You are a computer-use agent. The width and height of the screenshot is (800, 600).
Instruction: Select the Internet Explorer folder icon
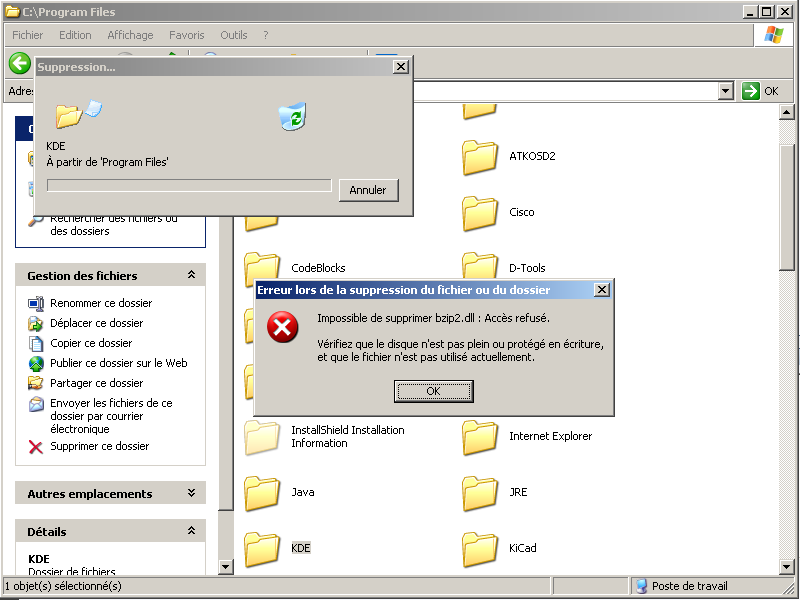pos(480,437)
